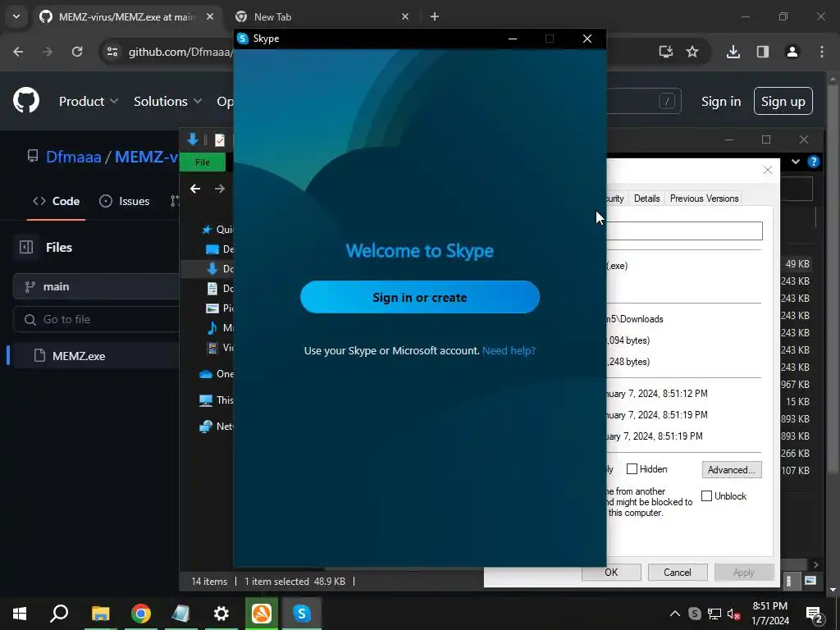Click the file name field in Properties
Viewport: 840px width, 630px height.
click(x=684, y=231)
